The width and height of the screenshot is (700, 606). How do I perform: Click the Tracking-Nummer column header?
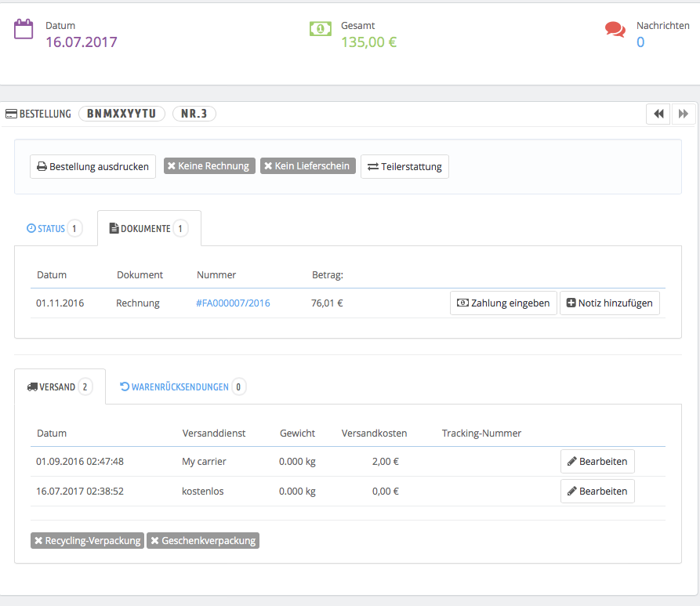[x=482, y=434]
